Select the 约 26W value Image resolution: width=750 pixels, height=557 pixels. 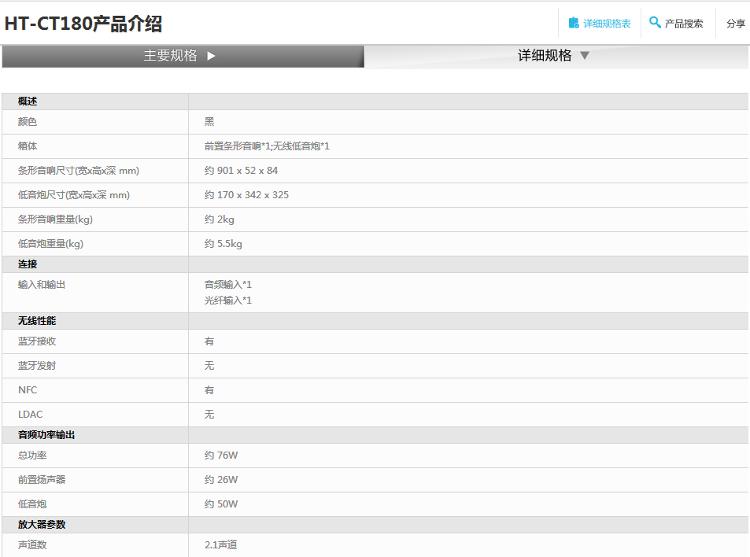pyautogui.click(x=221, y=480)
